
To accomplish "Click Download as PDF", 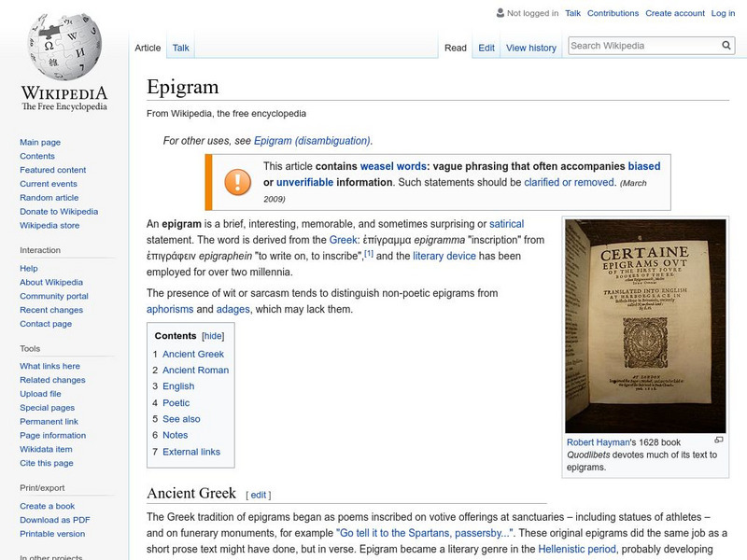I will click(x=55, y=520).
